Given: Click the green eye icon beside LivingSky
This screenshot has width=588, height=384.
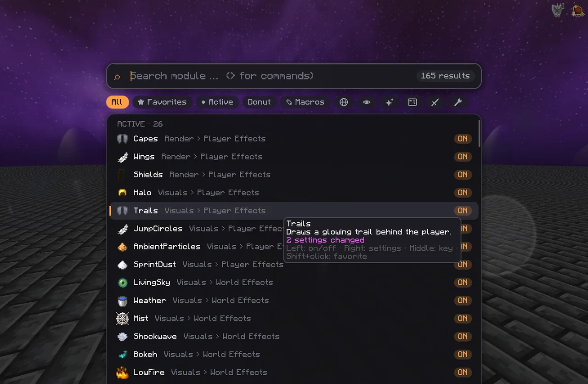Looking at the screenshot, I should (x=122, y=282).
